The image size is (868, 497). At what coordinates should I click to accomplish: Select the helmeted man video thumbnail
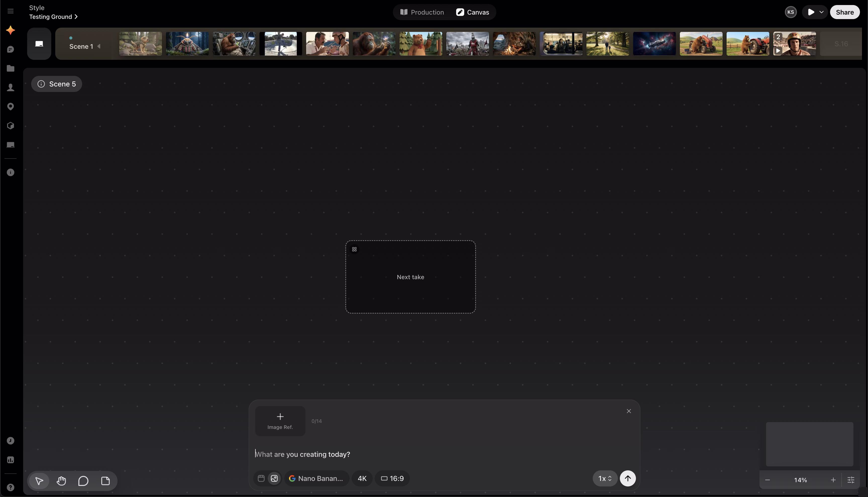(x=795, y=44)
